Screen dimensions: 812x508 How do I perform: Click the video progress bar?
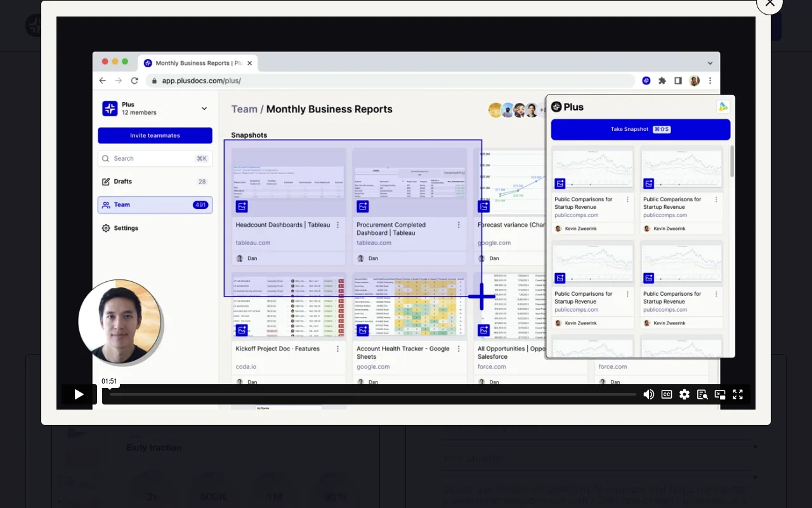[x=373, y=394]
